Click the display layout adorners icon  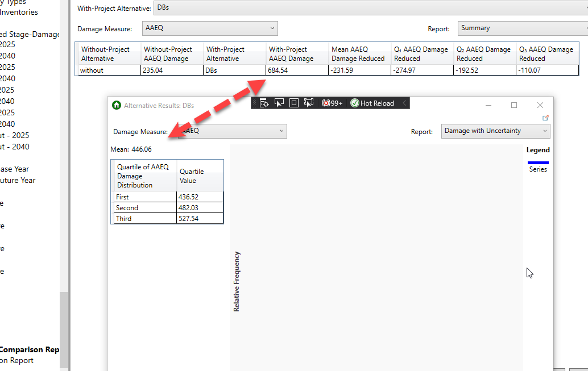(x=293, y=103)
